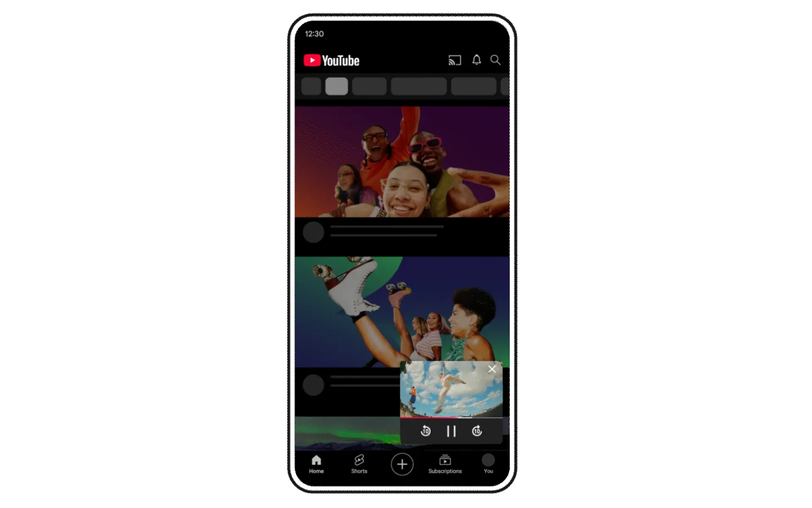Select the second category filter tab
The height and width of the screenshot is (508, 812).
(x=337, y=87)
